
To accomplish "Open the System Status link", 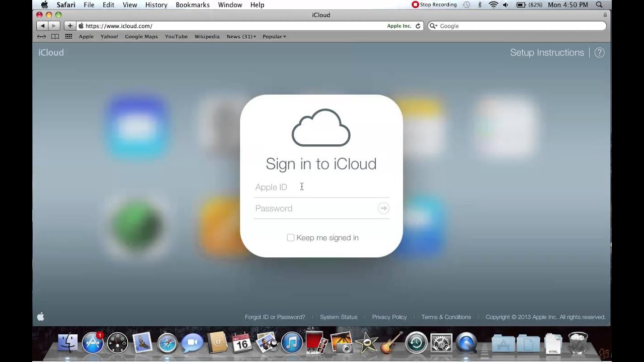I will click(339, 317).
